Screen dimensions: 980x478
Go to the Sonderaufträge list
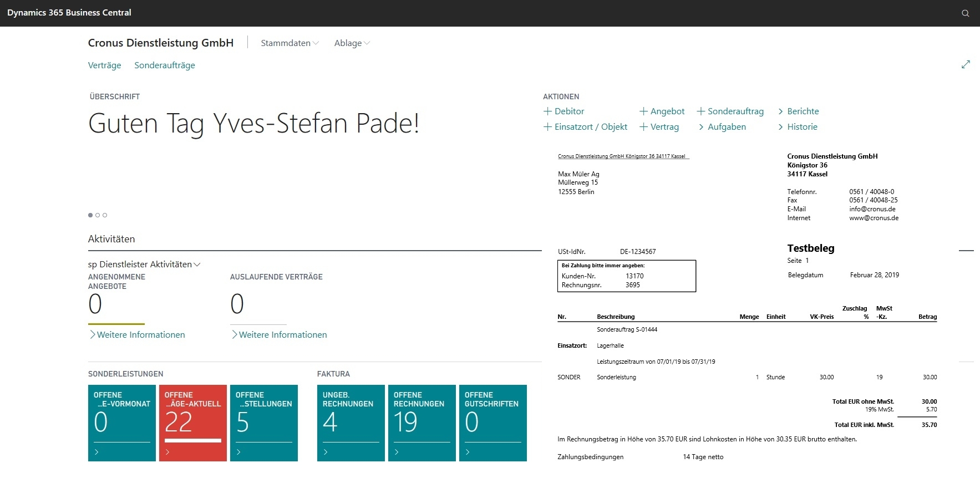165,65
